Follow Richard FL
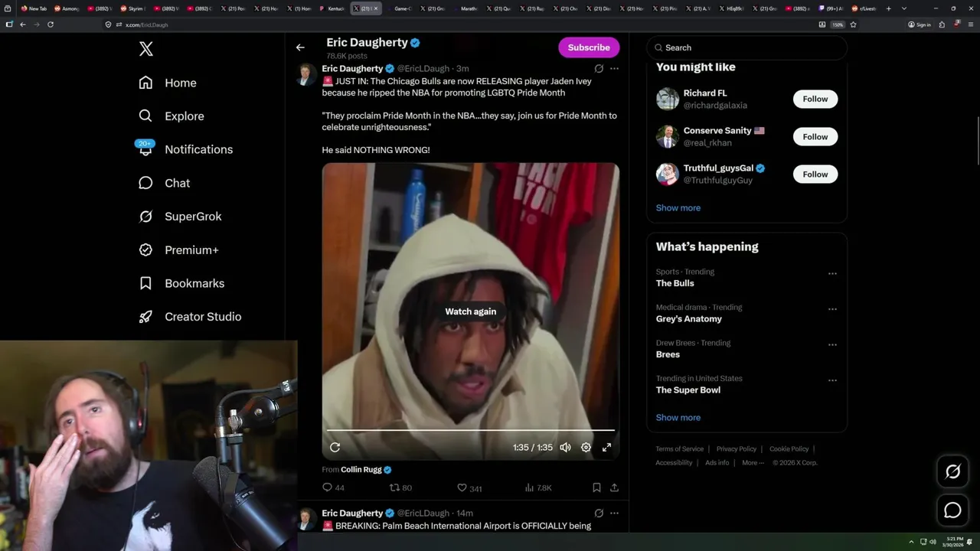The width and height of the screenshot is (980, 551). click(x=815, y=99)
